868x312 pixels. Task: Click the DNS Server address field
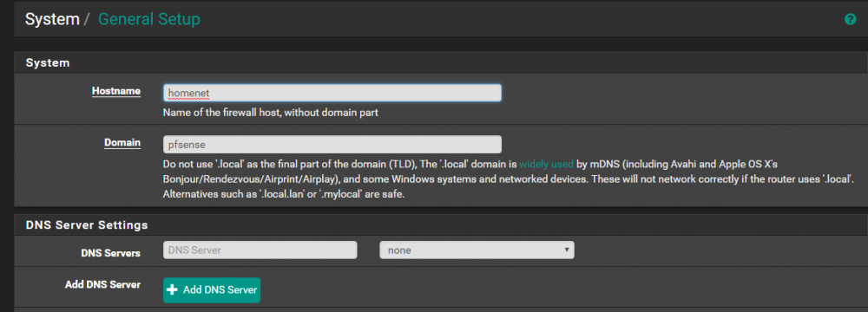click(x=260, y=250)
